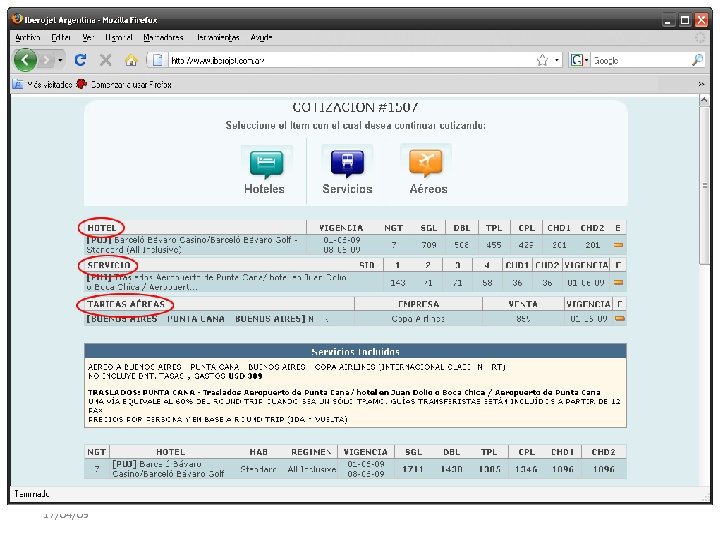Click the Barceló Bávaro Casino hotel entry
This screenshot has height=540, width=720.
click(x=192, y=245)
